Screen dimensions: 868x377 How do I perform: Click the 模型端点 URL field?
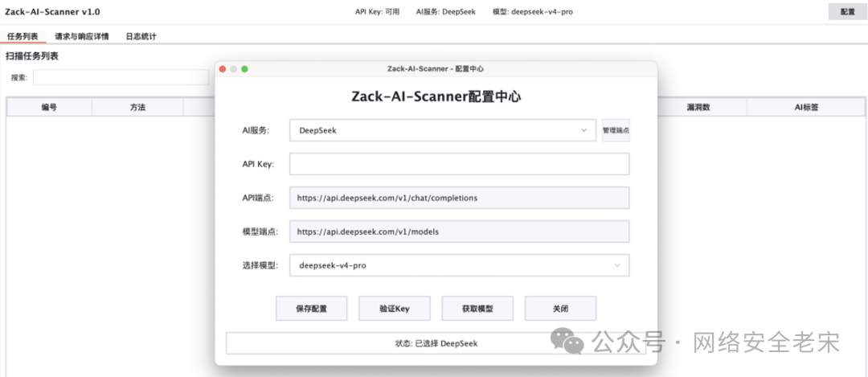tap(460, 232)
